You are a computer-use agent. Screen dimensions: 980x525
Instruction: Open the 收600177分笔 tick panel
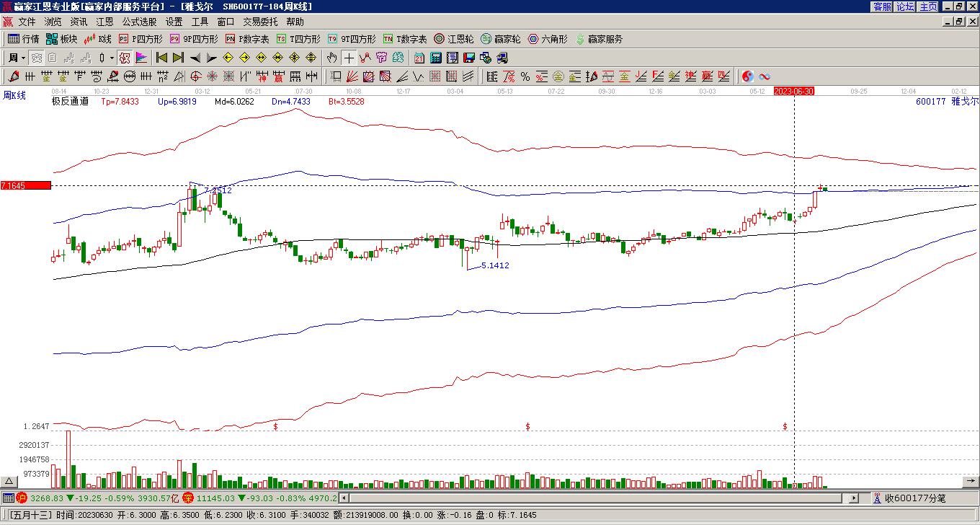pyautogui.click(x=909, y=498)
